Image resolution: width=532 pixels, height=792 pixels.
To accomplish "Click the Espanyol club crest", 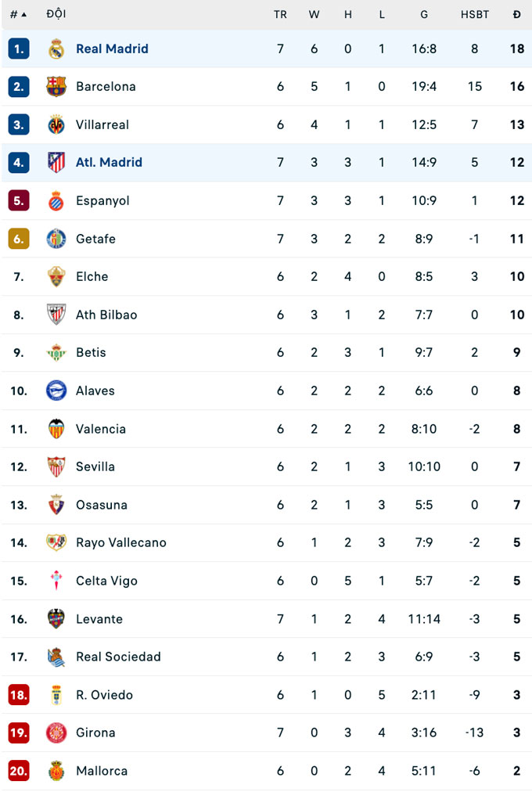I will pyautogui.click(x=56, y=201).
